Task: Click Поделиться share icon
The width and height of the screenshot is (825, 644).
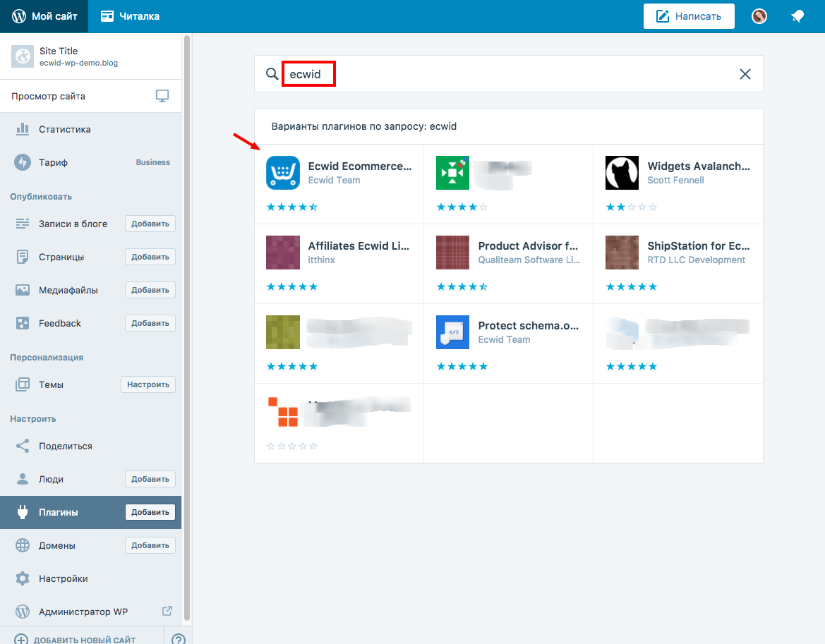Action: [23, 446]
